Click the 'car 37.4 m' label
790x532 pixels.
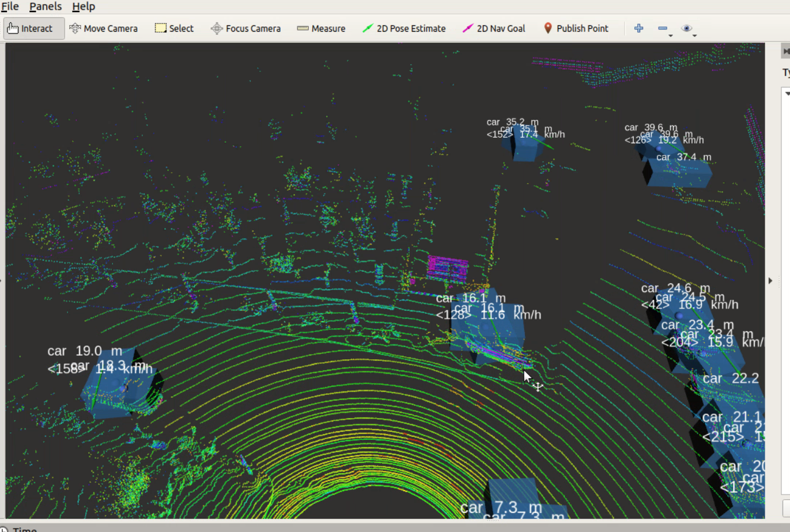point(683,157)
